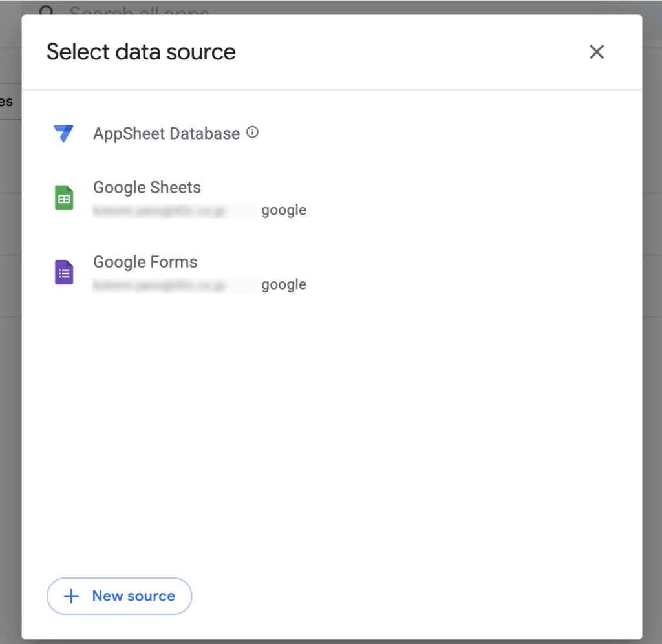Close the Select data source dialog
This screenshot has height=644, width=662.
(596, 52)
